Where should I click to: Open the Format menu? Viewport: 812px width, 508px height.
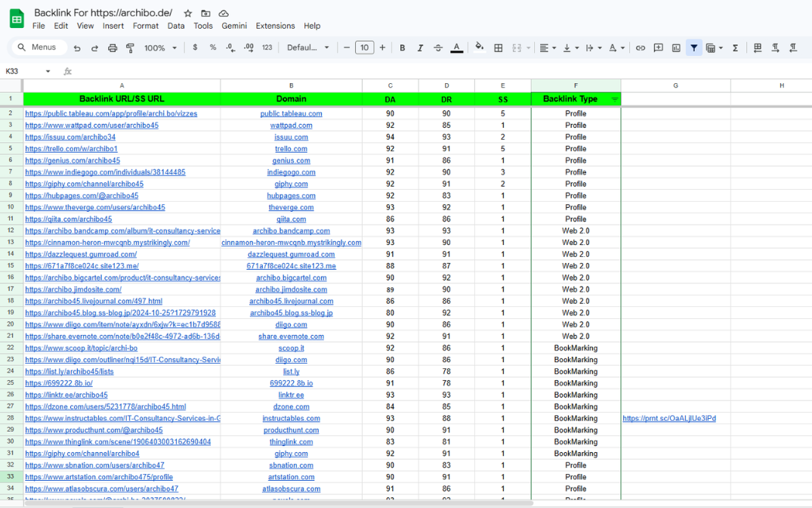click(x=145, y=26)
